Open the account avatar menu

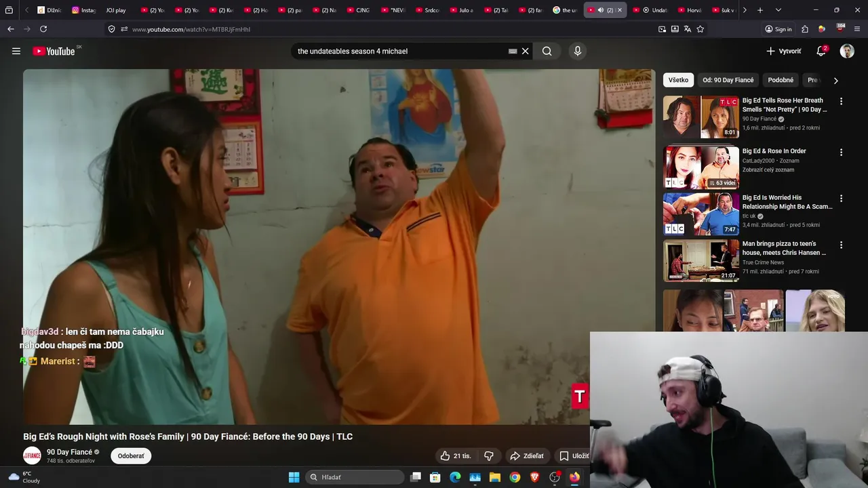tap(847, 51)
